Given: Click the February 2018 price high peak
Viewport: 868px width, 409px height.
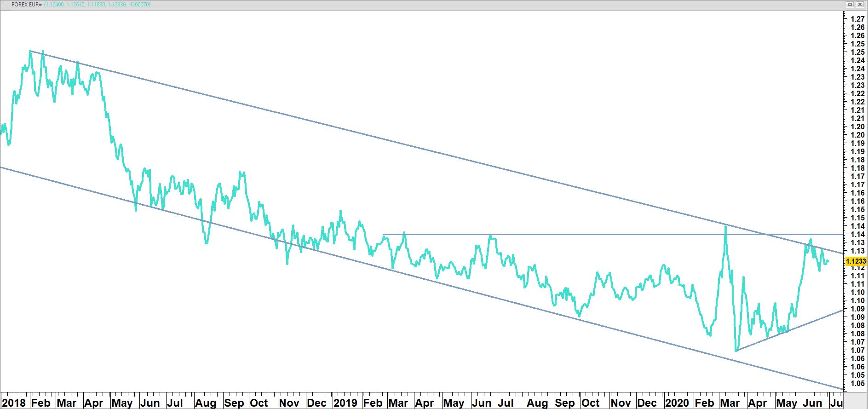Looking at the screenshot, I should pyautogui.click(x=30, y=51).
